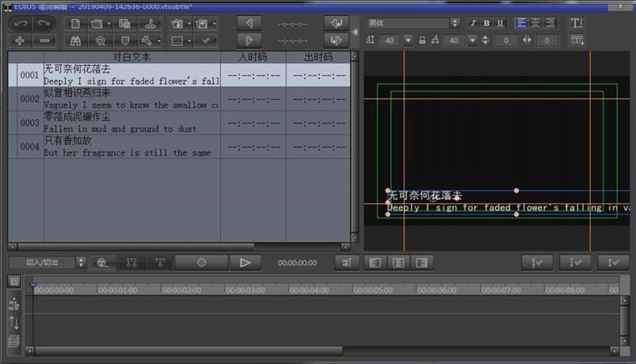Click the line spacing value field showing 0
The width and height of the screenshot is (636, 364).
(506, 40)
